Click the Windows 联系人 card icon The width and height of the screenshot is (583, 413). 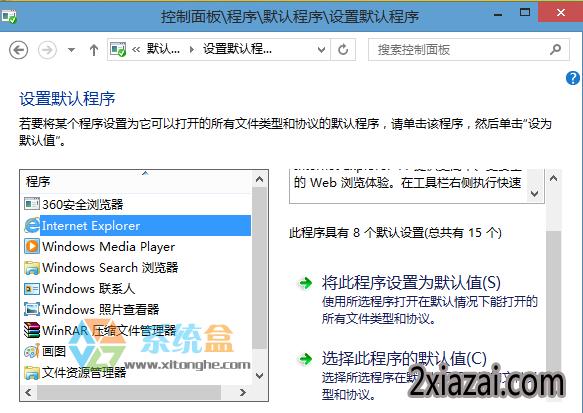pos(32,289)
